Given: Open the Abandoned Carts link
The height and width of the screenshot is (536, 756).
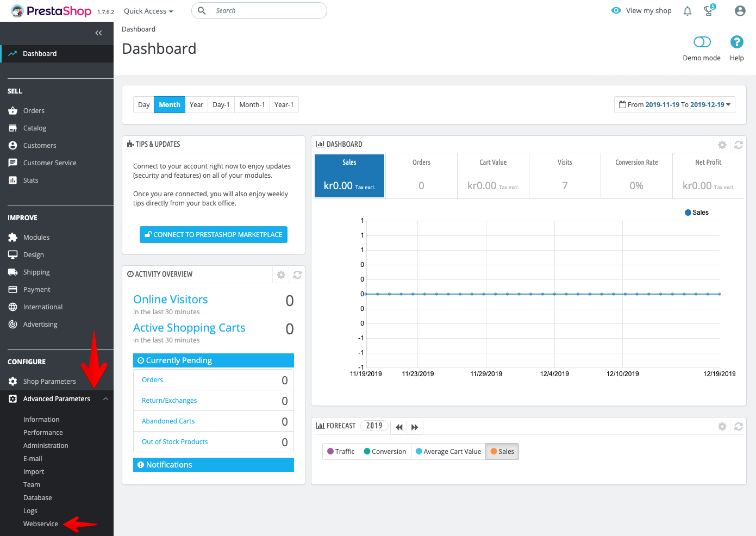Looking at the screenshot, I should 168,421.
